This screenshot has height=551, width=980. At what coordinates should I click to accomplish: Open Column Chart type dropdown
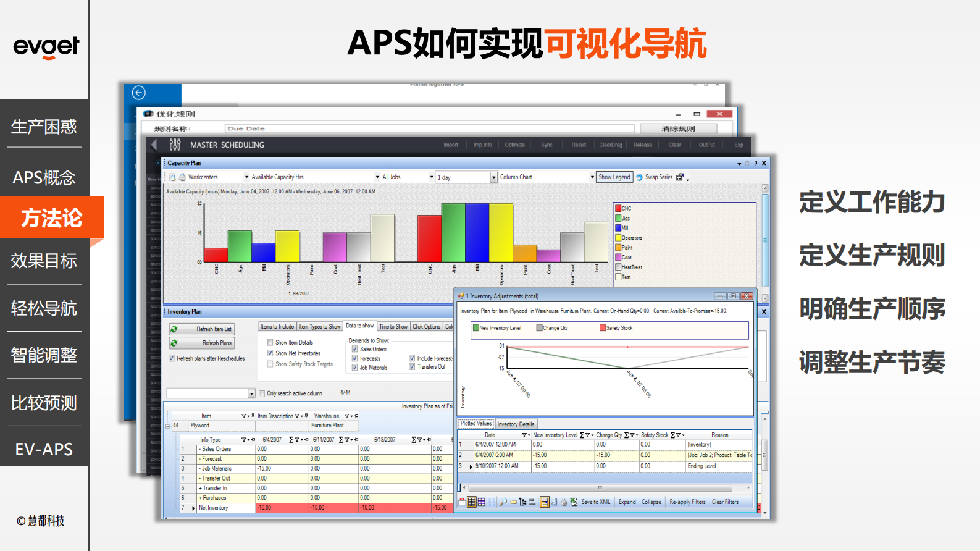(592, 177)
